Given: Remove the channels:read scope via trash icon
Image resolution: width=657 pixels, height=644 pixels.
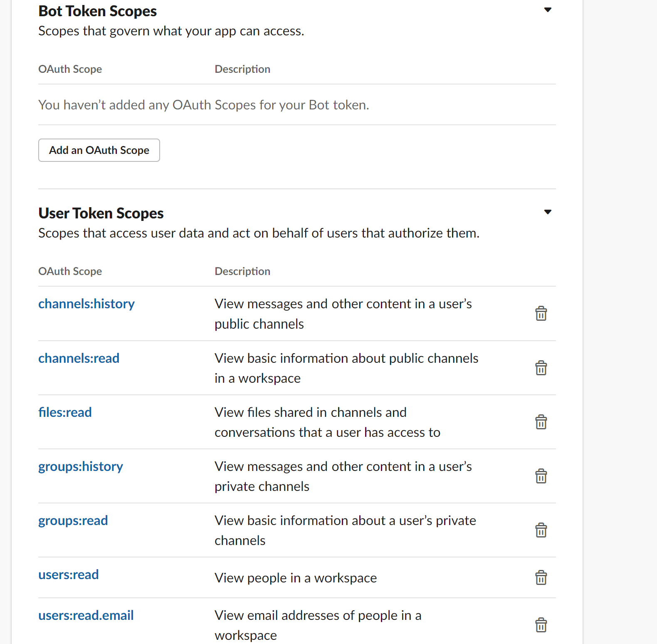Looking at the screenshot, I should click(x=541, y=368).
